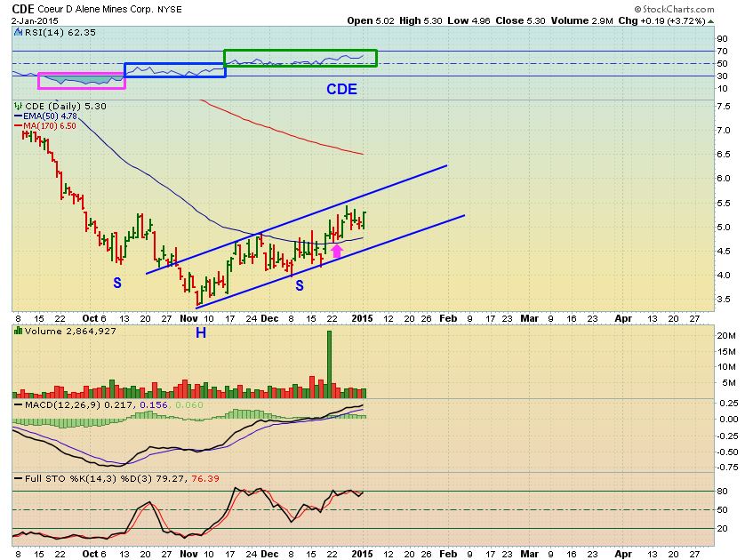Viewport: 753px width, 560px height.
Task: Click the bold CDE ticker in header
Action: point(22,9)
